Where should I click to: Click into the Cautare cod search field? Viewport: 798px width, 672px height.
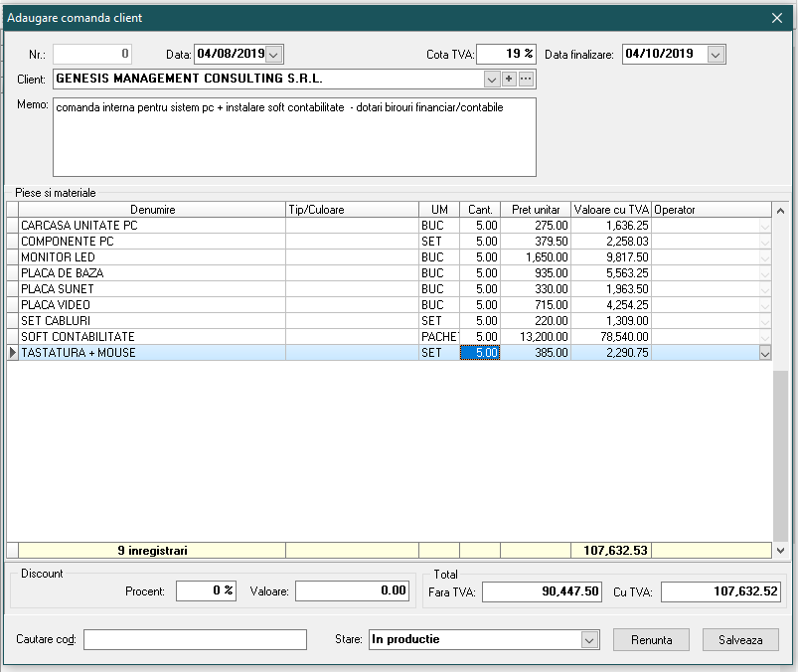click(195, 640)
